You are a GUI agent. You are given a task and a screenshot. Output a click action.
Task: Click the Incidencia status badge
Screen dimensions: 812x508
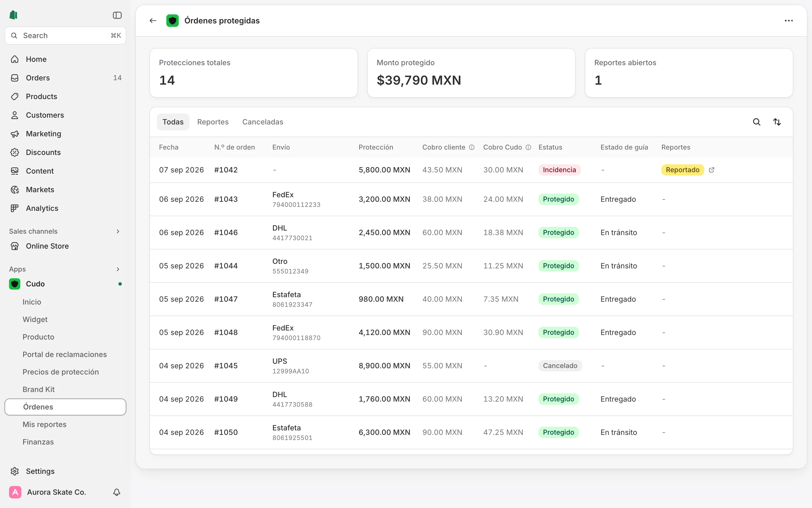tap(559, 170)
